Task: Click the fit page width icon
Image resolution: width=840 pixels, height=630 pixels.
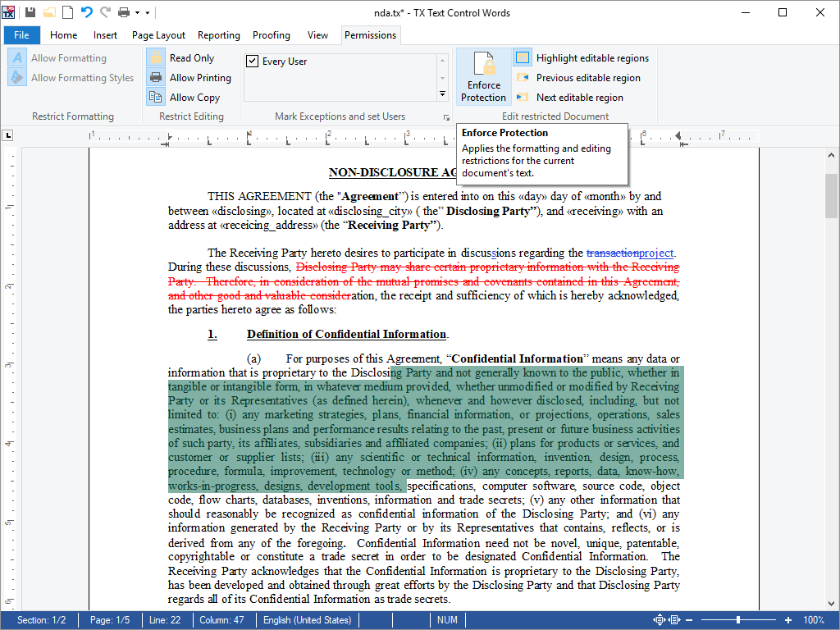Action: pyautogui.click(x=674, y=620)
